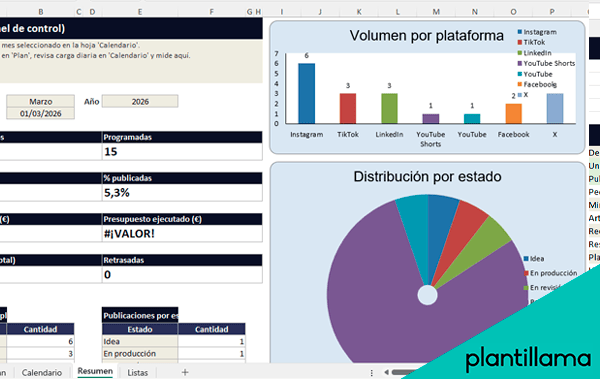Select column header F
The width and height of the screenshot is (600, 379).
[x=212, y=12]
